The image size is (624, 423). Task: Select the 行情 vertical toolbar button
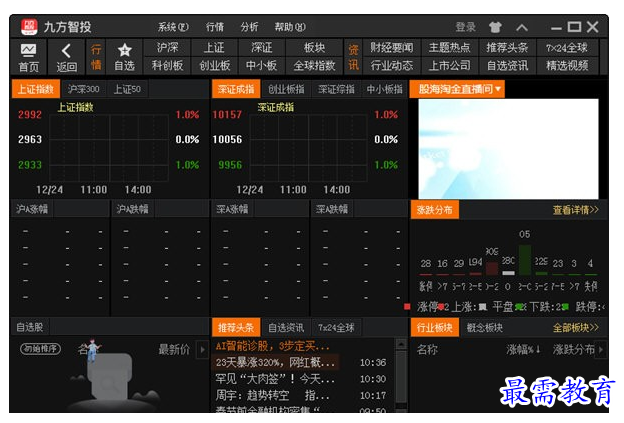[96, 57]
